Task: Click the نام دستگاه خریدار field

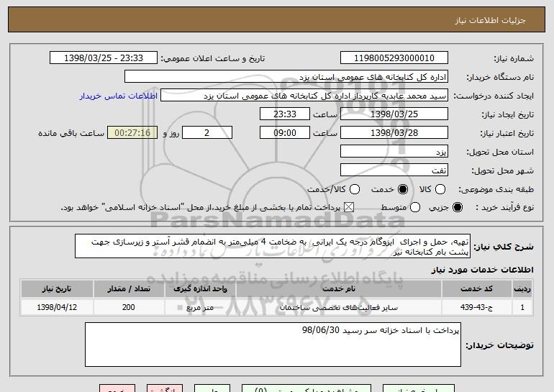Action: [x=286, y=77]
